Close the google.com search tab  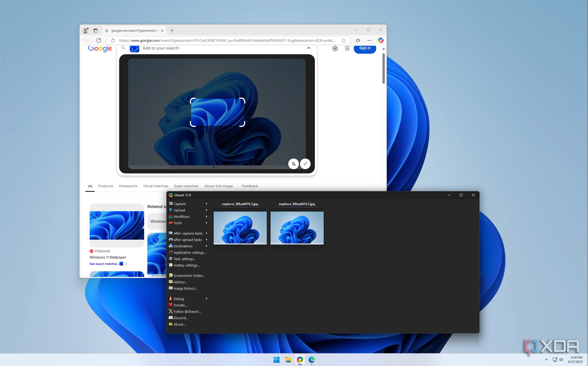162,31
